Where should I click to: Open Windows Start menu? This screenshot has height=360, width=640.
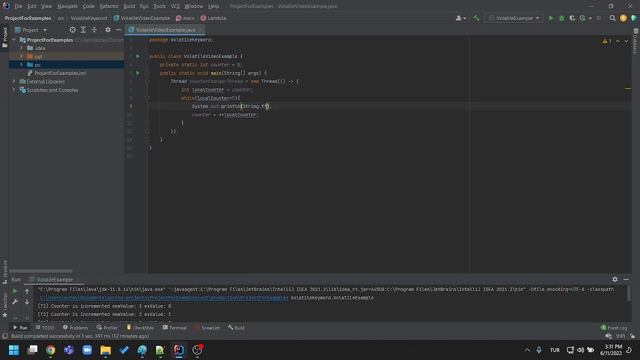[14, 350]
